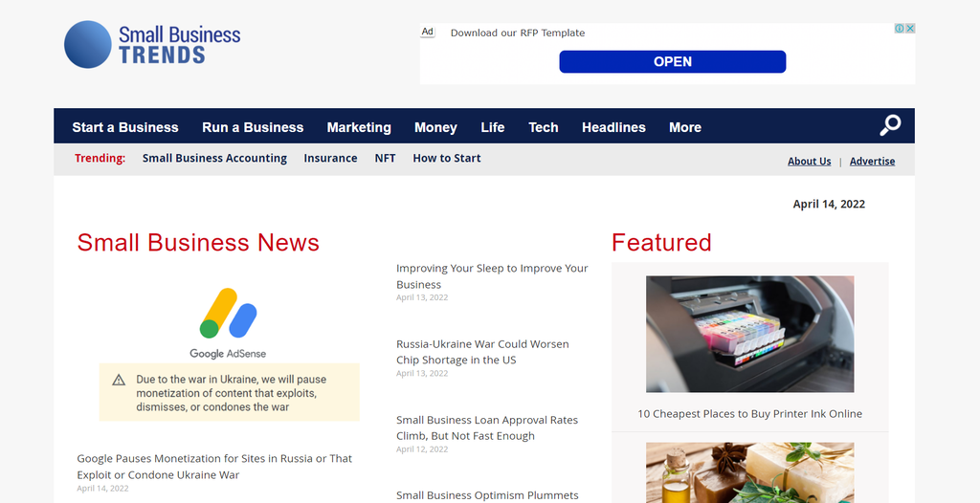Open the Run a Business menu
980x503 pixels.
[x=253, y=127]
